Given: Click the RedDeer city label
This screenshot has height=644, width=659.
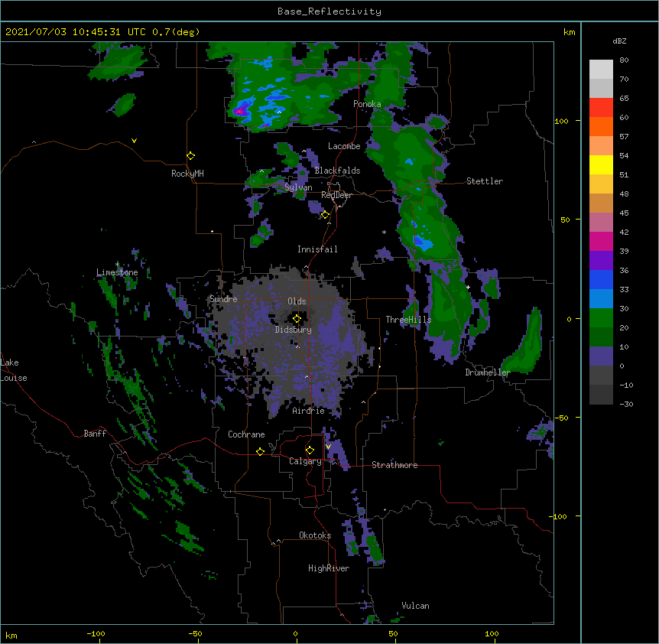Looking at the screenshot, I should click(336, 195).
